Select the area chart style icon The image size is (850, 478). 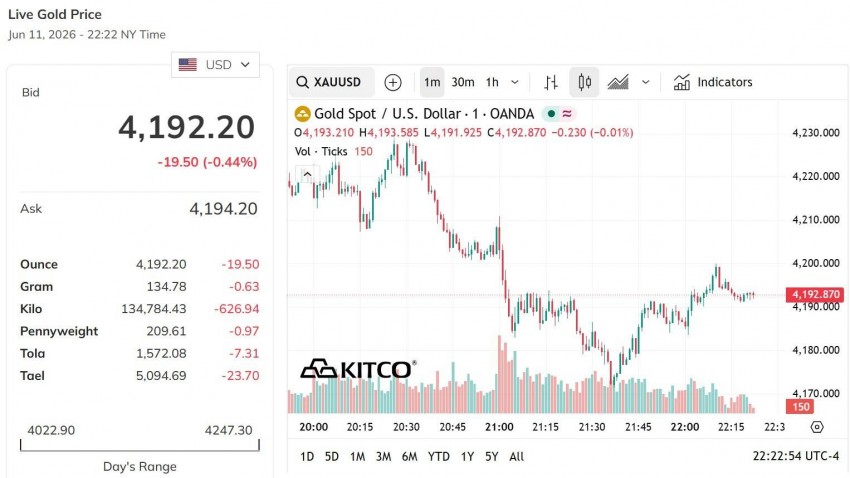point(618,82)
